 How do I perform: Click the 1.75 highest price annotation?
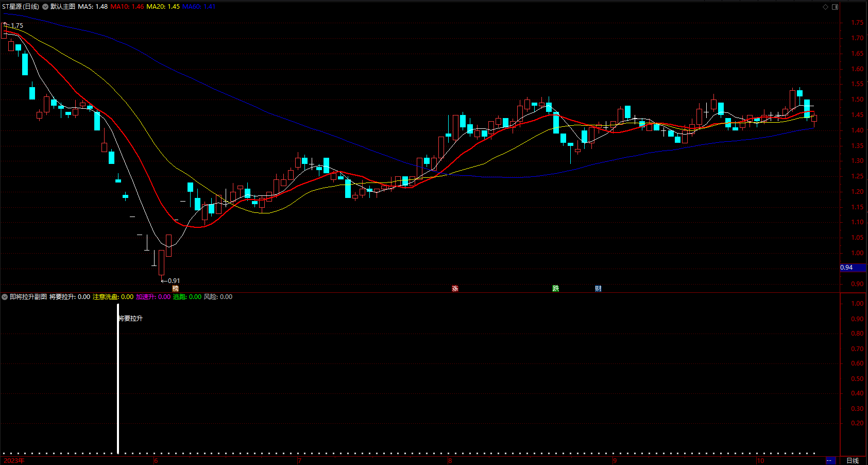pos(16,26)
